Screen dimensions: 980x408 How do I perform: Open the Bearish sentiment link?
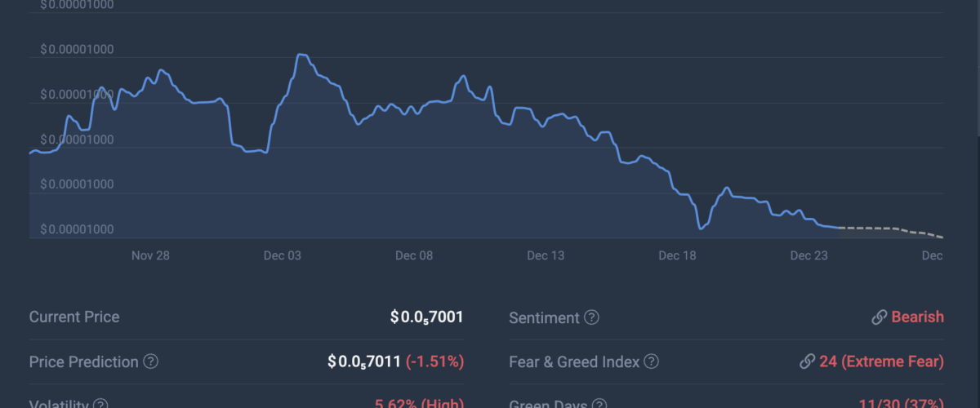point(917,317)
